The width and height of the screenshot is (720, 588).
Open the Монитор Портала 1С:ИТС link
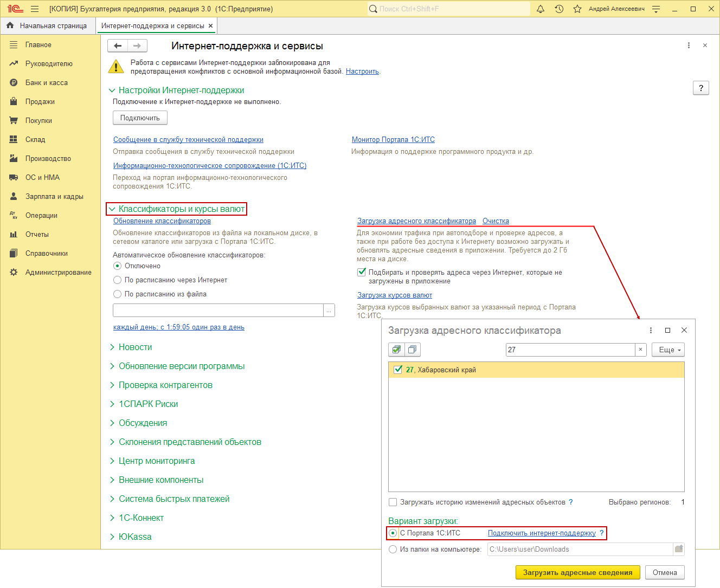click(x=393, y=140)
